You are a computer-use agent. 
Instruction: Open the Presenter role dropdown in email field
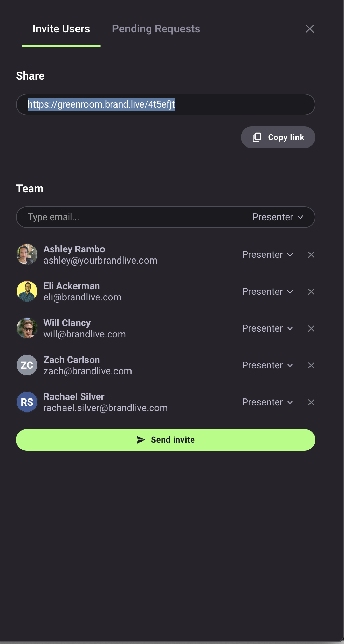(x=278, y=217)
